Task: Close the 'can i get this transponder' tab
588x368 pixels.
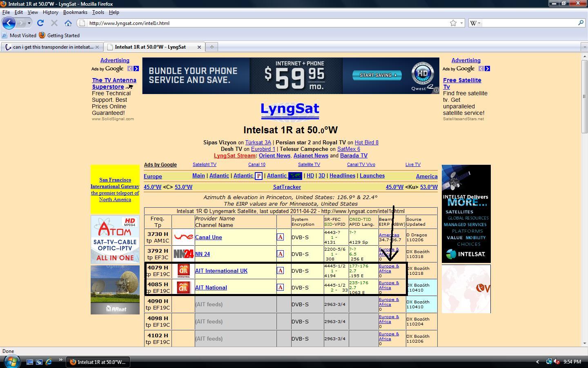Action: [x=97, y=47]
